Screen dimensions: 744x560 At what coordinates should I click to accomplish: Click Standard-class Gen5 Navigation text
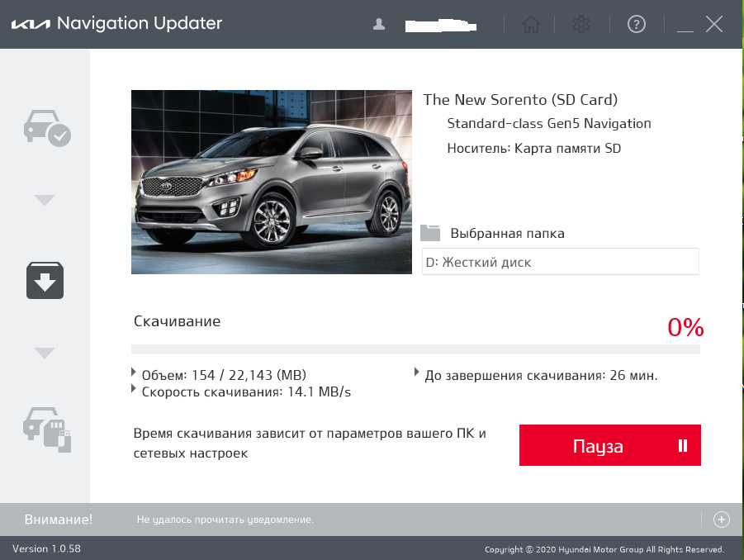tap(549, 123)
